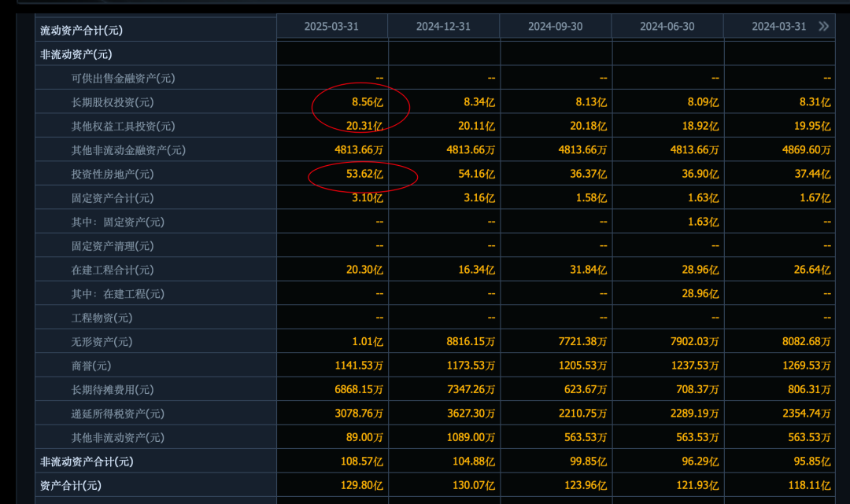Click the 其他非流动金融资产(元) row label
Screen dimensions: 850x504
(x=128, y=150)
